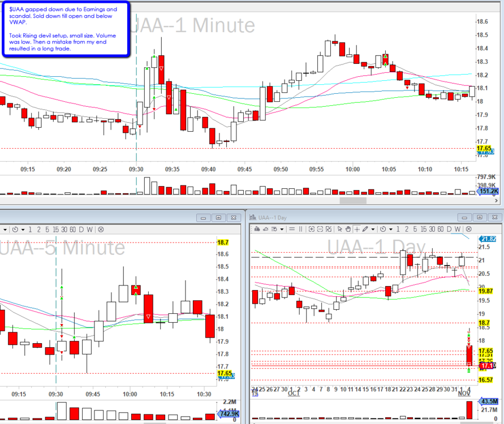Click the zoom-in icon in daily chart toolbar
504x424 pixels.
coord(311,229)
